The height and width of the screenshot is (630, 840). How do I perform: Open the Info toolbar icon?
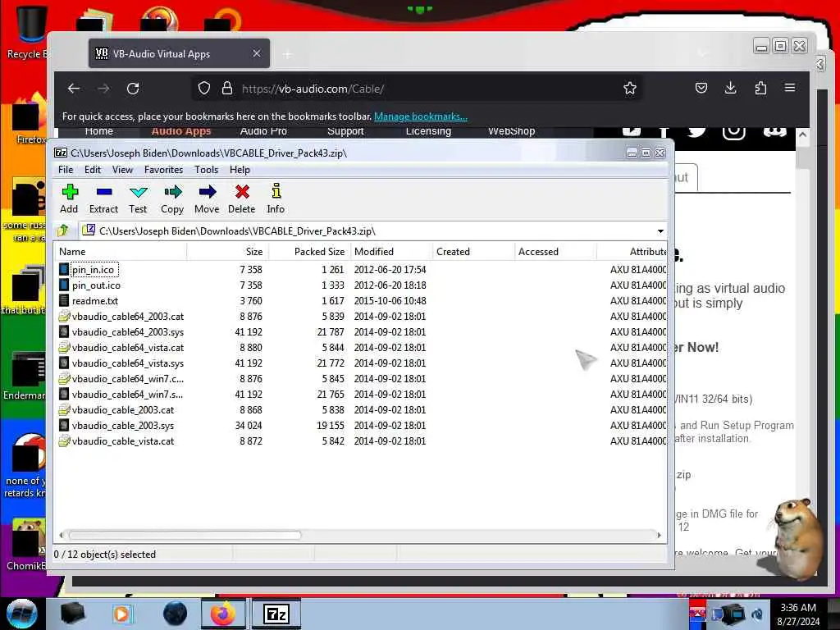point(276,199)
